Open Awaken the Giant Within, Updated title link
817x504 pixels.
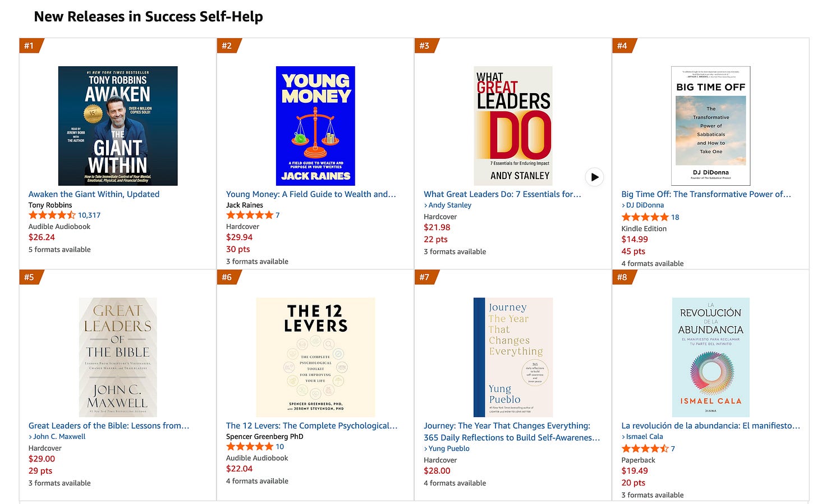tap(94, 194)
